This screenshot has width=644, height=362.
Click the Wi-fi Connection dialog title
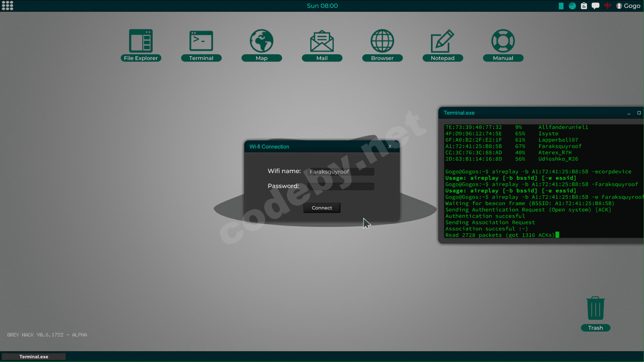269,147
